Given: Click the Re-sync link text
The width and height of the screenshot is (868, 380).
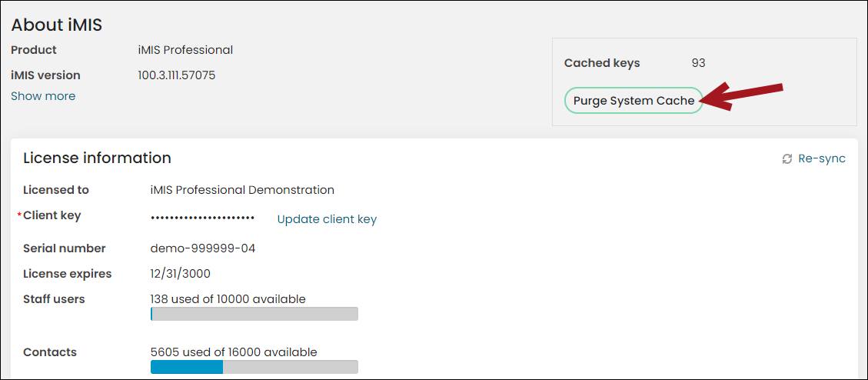Looking at the screenshot, I should click(822, 159).
